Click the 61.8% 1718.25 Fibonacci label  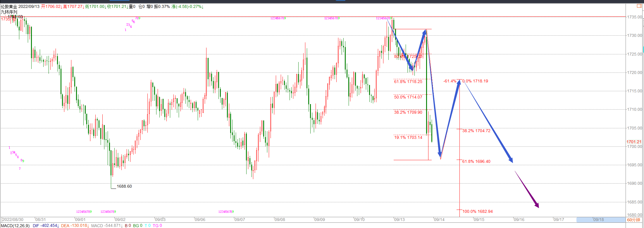(408, 82)
